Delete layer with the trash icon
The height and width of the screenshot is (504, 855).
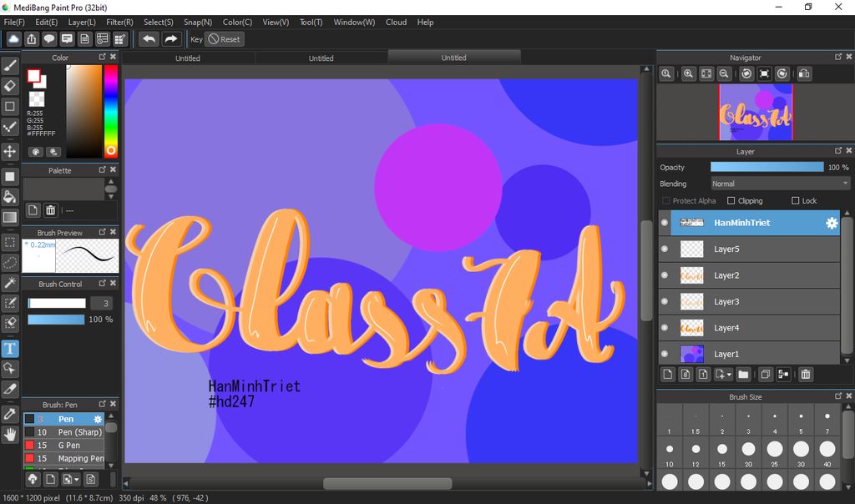(806, 375)
